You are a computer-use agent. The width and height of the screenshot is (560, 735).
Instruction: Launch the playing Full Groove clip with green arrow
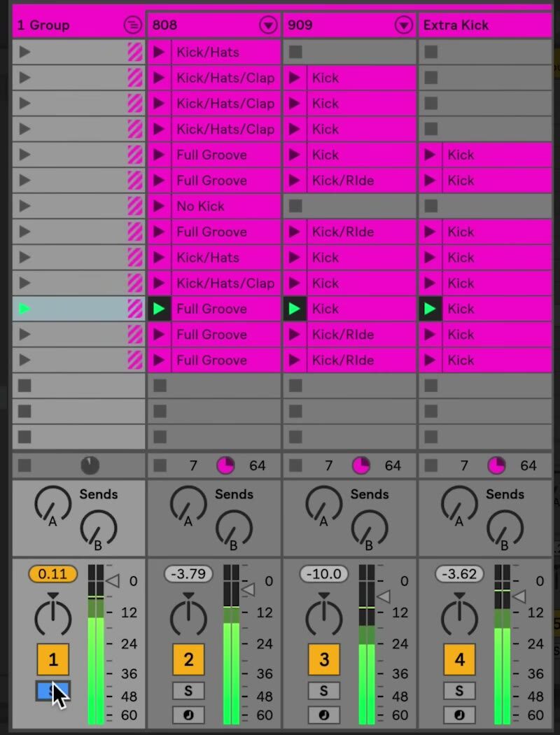click(x=160, y=309)
